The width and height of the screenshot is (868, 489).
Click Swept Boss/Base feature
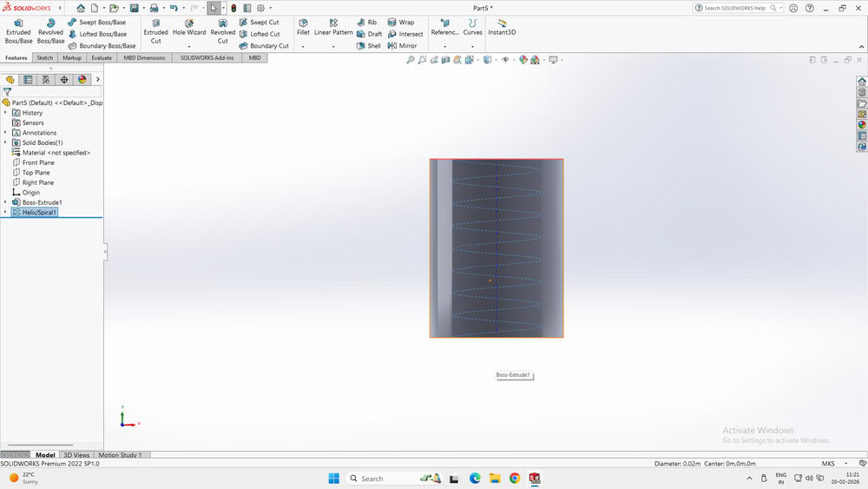tap(97, 23)
